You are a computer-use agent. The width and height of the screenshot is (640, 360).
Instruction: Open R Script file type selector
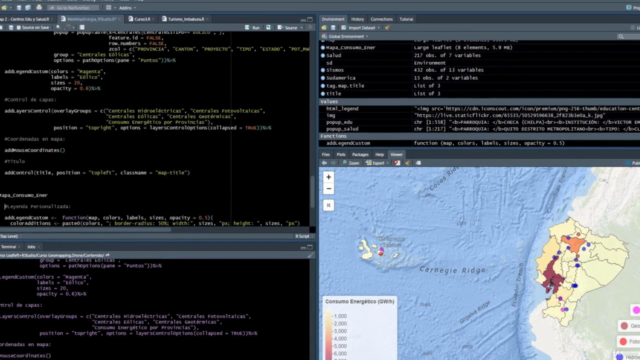(x=304, y=236)
